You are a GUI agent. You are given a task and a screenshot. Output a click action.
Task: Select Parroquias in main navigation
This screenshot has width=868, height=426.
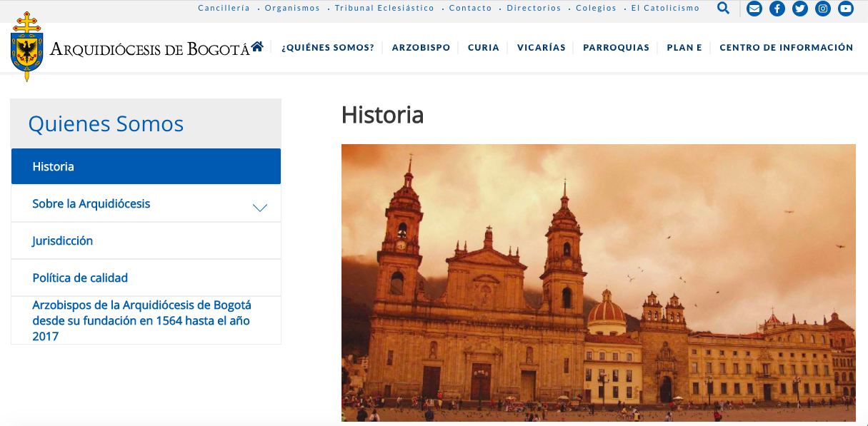[616, 48]
